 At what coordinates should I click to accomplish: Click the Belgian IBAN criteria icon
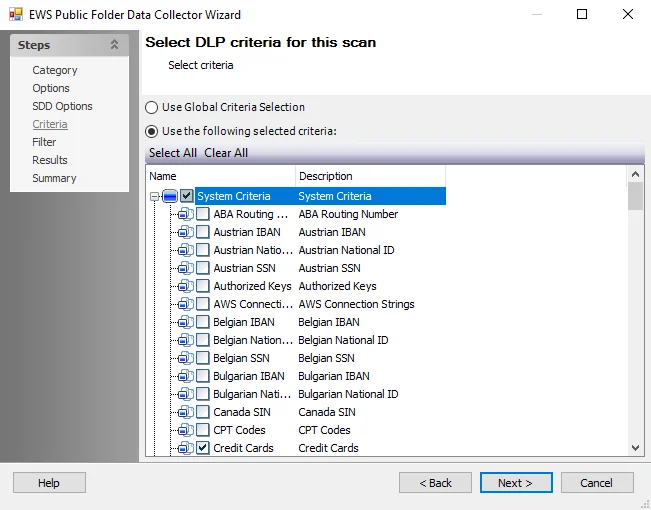point(186,322)
